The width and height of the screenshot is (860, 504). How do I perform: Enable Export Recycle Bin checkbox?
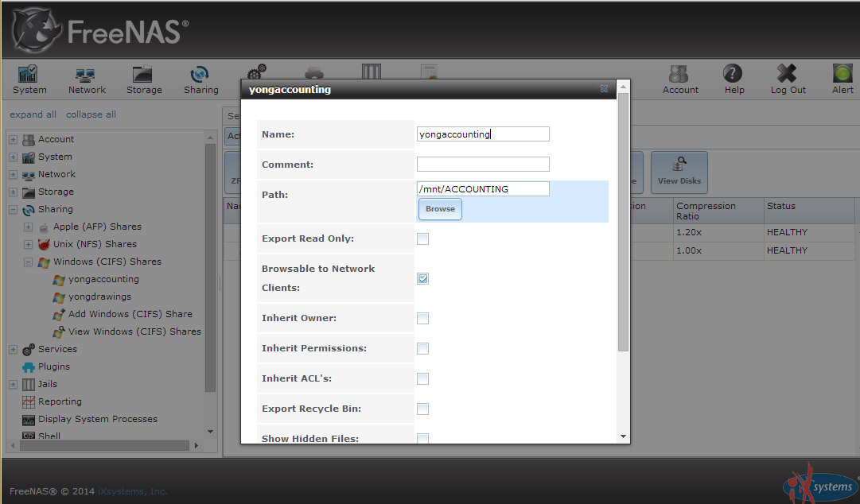(x=423, y=409)
